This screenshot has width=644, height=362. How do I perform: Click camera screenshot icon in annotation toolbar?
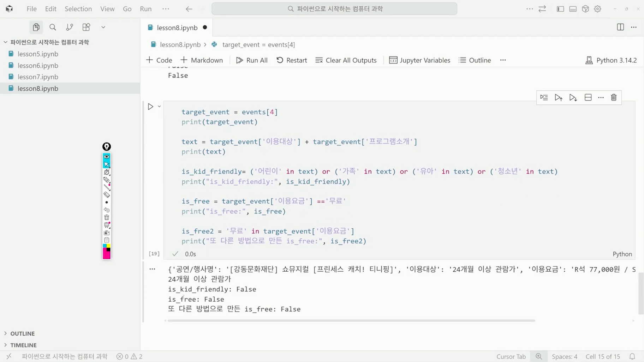(x=107, y=233)
